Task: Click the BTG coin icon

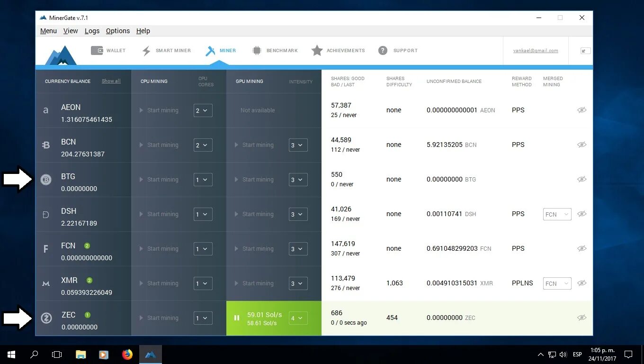Action: pos(46,180)
